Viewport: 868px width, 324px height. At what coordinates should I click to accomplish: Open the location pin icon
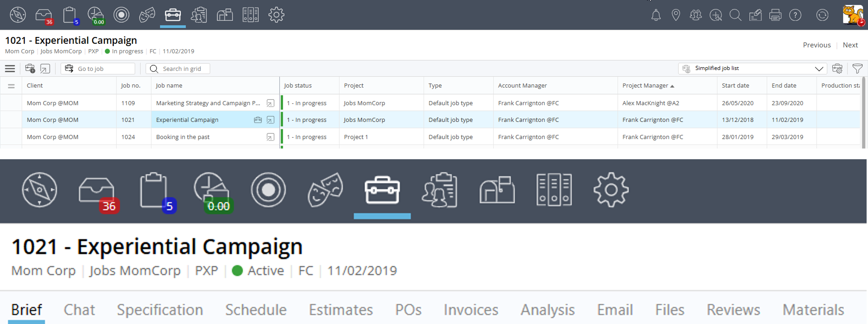(x=675, y=15)
